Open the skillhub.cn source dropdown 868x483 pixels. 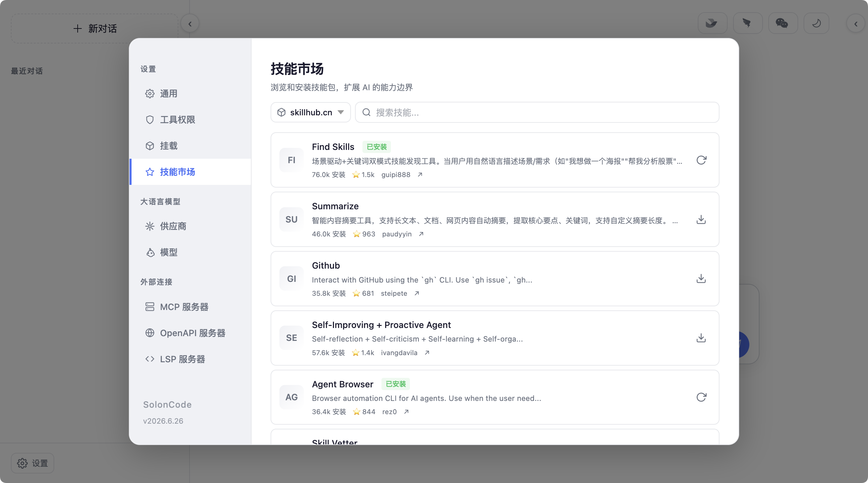311,112
